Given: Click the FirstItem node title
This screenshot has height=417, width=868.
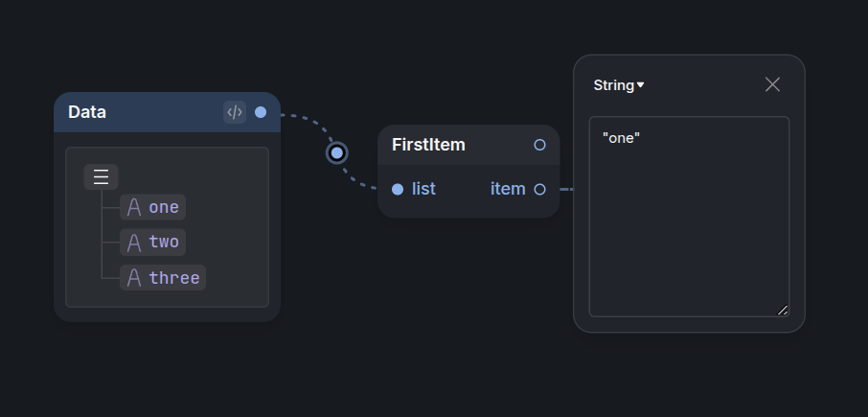Looking at the screenshot, I should pos(428,145).
